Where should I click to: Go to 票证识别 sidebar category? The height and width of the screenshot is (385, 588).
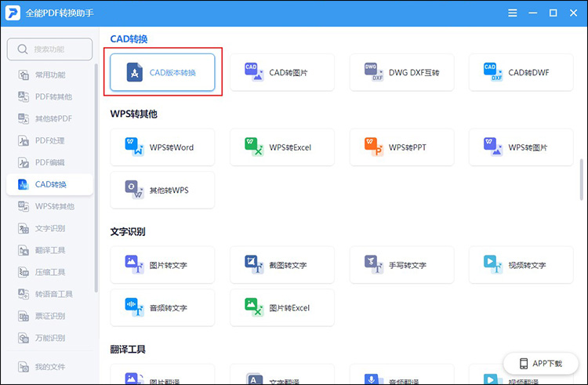pos(49,316)
